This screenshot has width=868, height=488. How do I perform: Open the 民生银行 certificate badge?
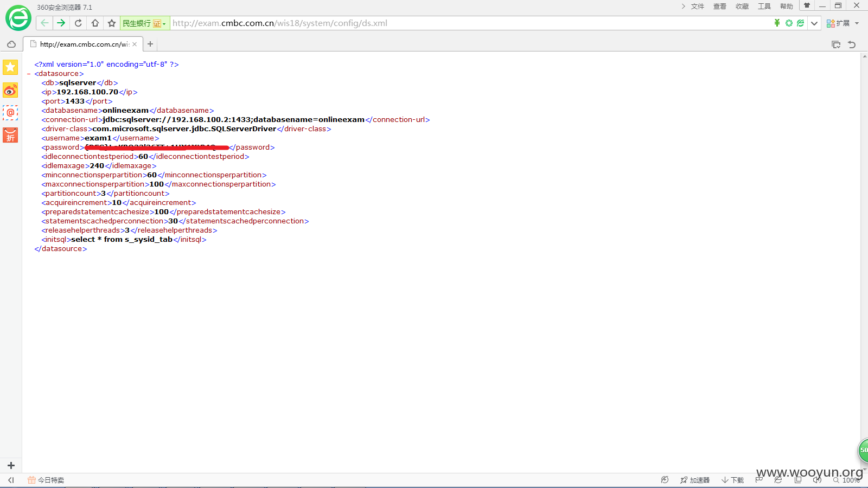coord(144,23)
